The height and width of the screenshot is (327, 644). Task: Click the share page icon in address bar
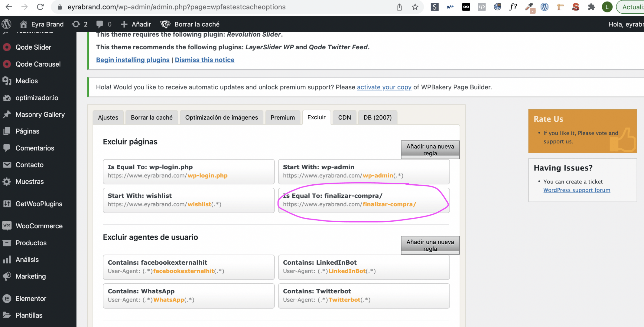point(399,7)
